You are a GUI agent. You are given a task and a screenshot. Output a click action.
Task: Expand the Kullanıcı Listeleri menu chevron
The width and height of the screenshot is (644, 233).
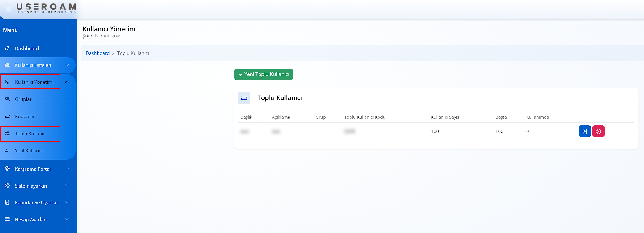click(67, 65)
